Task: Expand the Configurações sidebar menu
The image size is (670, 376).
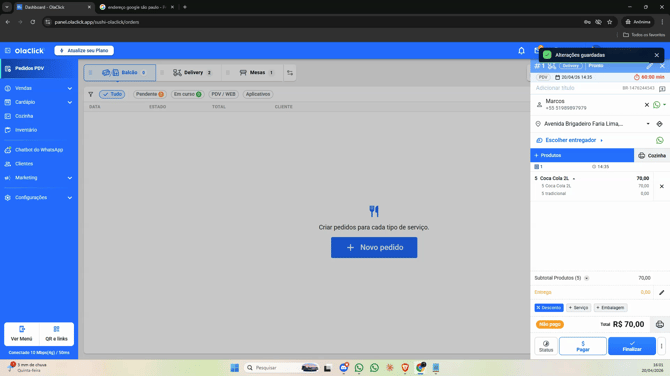Action: (x=38, y=198)
